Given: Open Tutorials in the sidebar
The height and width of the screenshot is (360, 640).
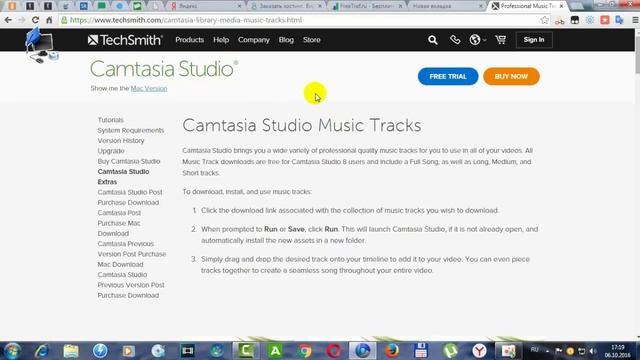Looking at the screenshot, I should click(x=111, y=120).
